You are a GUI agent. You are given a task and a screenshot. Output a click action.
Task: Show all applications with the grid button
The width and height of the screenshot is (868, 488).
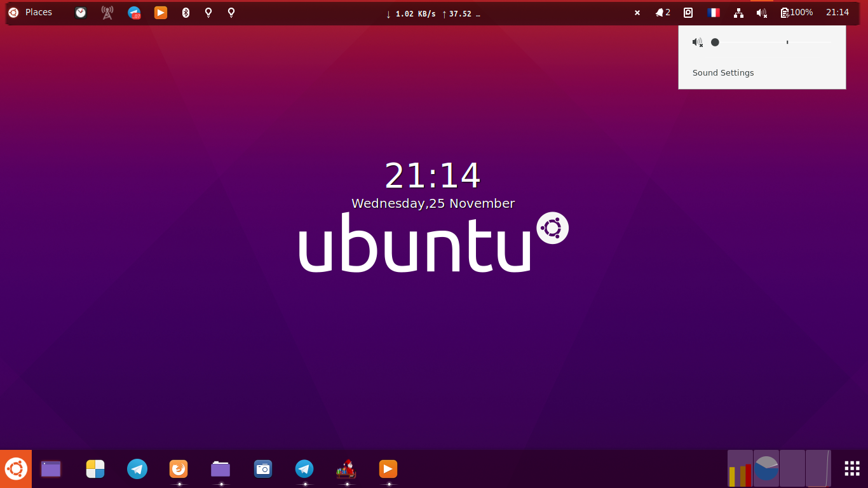[x=852, y=469]
